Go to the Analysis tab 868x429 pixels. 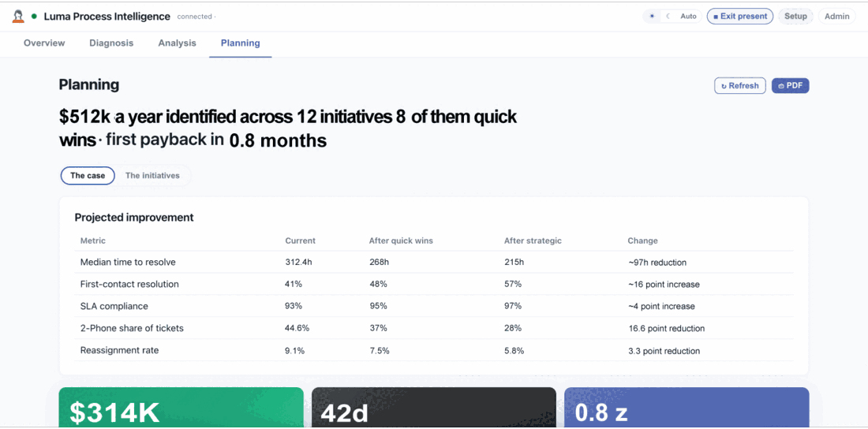click(177, 43)
